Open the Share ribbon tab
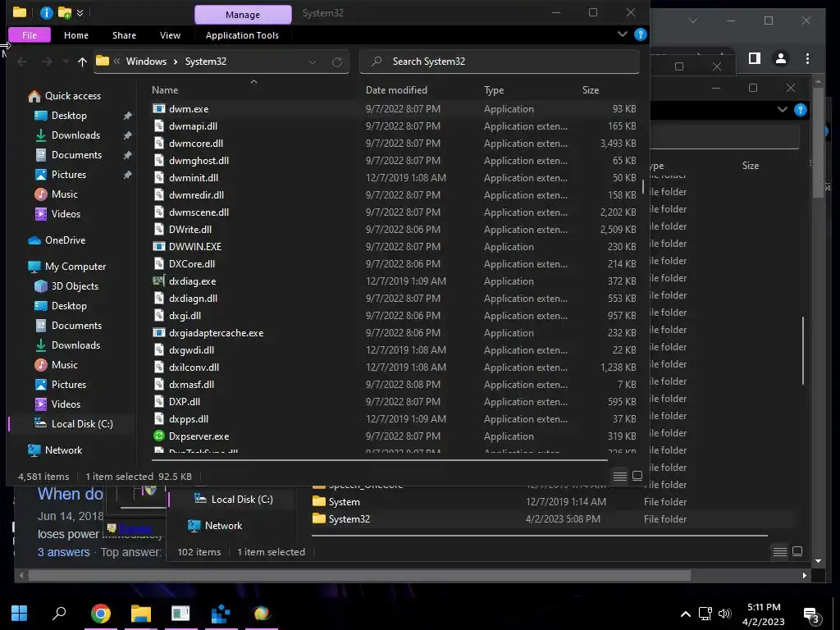 point(125,34)
